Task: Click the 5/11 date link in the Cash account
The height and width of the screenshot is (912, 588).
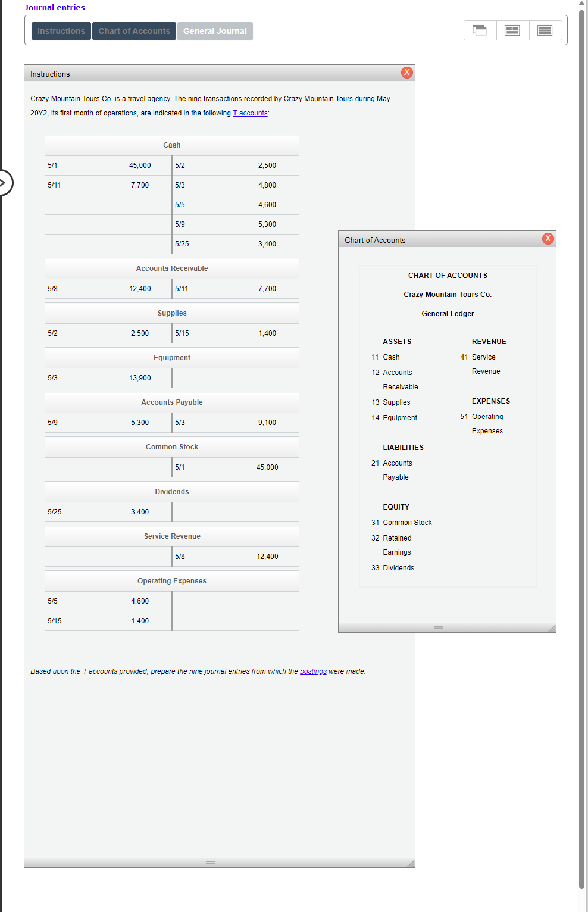Action: point(53,185)
